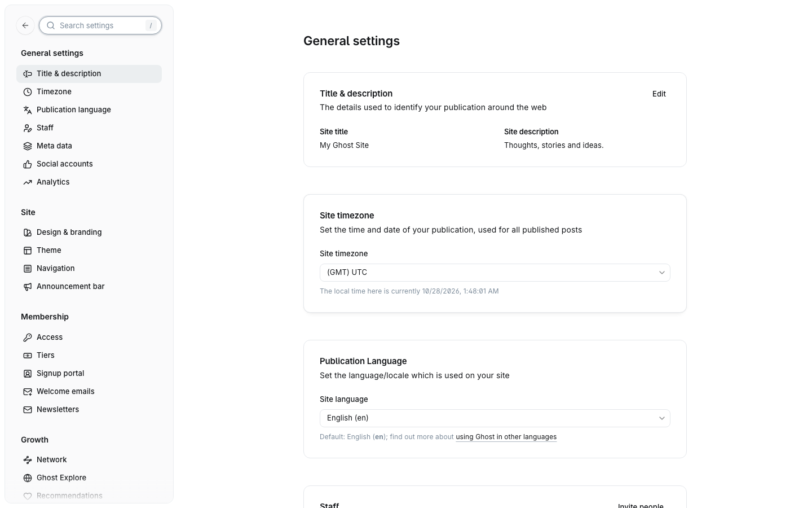Image resolution: width=812 pixels, height=508 pixels.
Task: Click the Meta data layers icon
Action: [28, 146]
